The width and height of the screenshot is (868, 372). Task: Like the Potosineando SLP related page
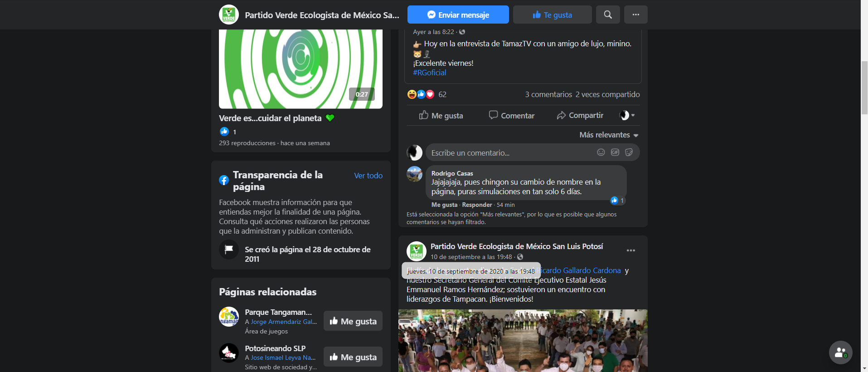pos(353,357)
